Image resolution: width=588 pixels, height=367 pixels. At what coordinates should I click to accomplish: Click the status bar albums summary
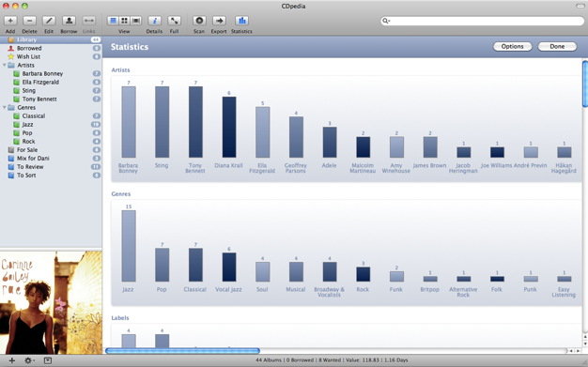click(332, 360)
